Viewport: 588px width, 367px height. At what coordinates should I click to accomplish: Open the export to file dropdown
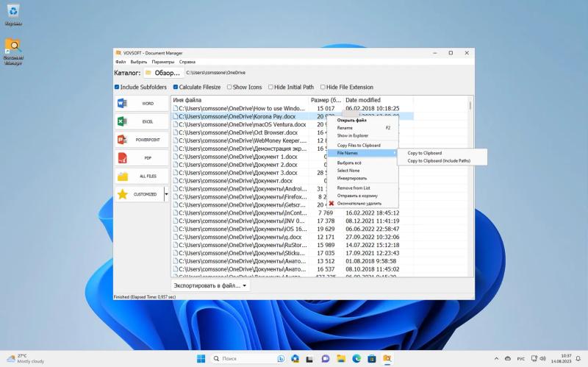coord(210,285)
